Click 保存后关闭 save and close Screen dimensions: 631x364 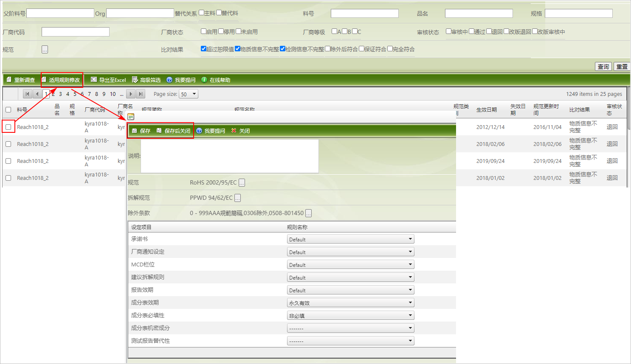click(174, 131)
